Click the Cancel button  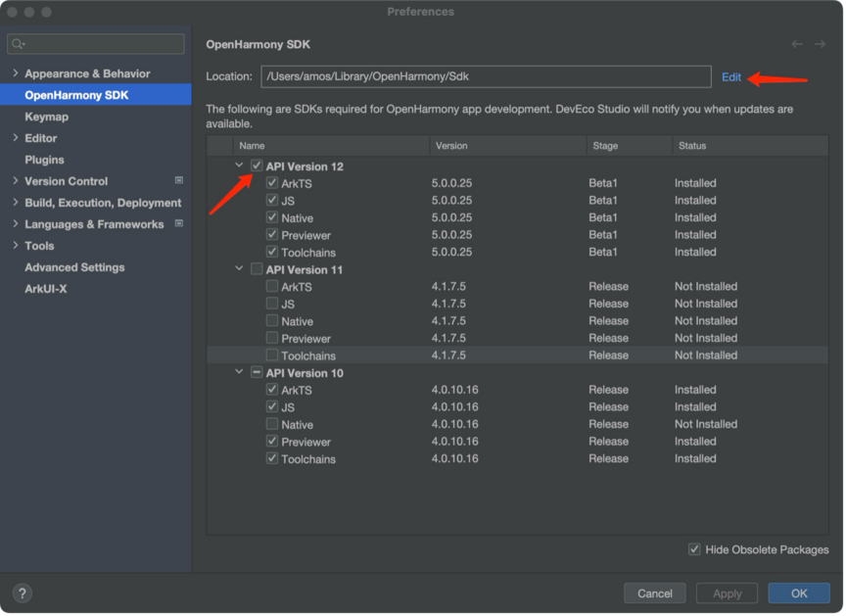pos(654,593)
